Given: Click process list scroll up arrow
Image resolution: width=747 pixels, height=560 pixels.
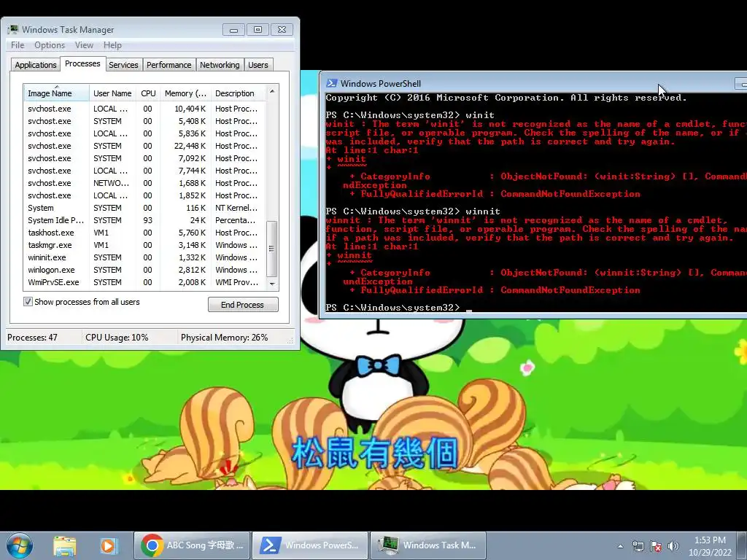Looking at the screenshot, I should [x=272, y=91].
